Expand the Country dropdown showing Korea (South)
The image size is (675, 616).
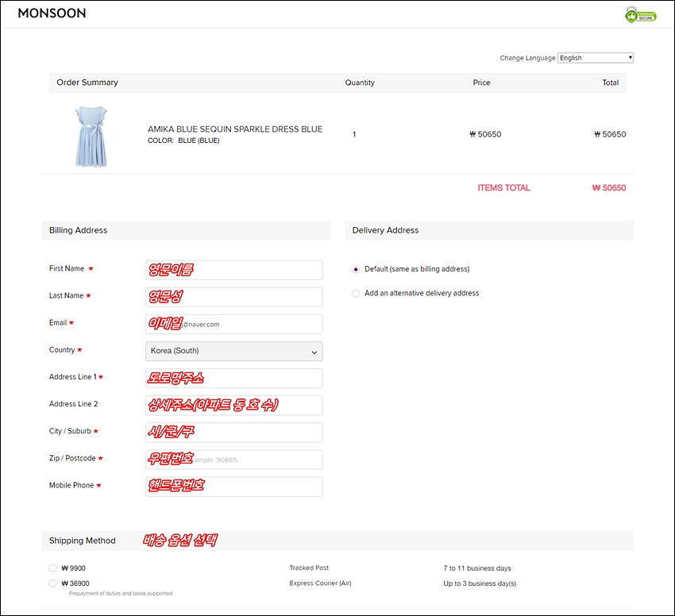coord(234,351)
